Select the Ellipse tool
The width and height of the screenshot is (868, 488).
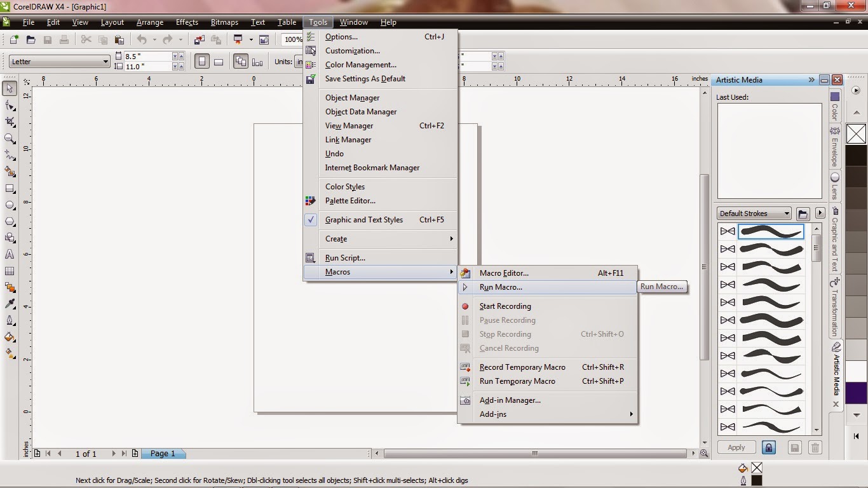10,205
